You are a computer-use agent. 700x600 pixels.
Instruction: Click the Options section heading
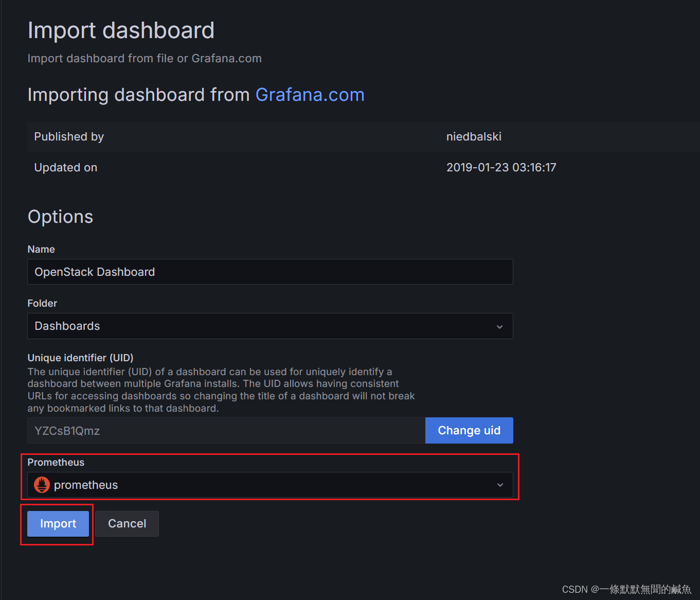(60, 217)
